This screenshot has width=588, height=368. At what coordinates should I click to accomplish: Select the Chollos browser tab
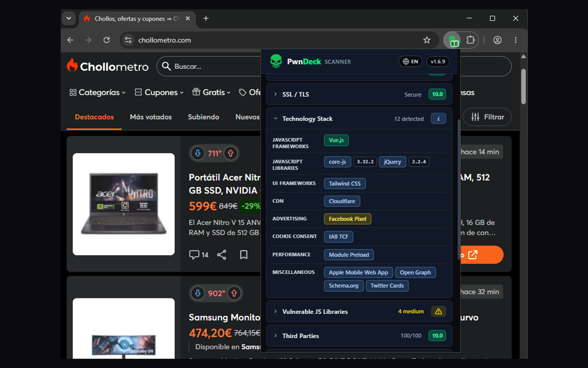pos(138,18)
